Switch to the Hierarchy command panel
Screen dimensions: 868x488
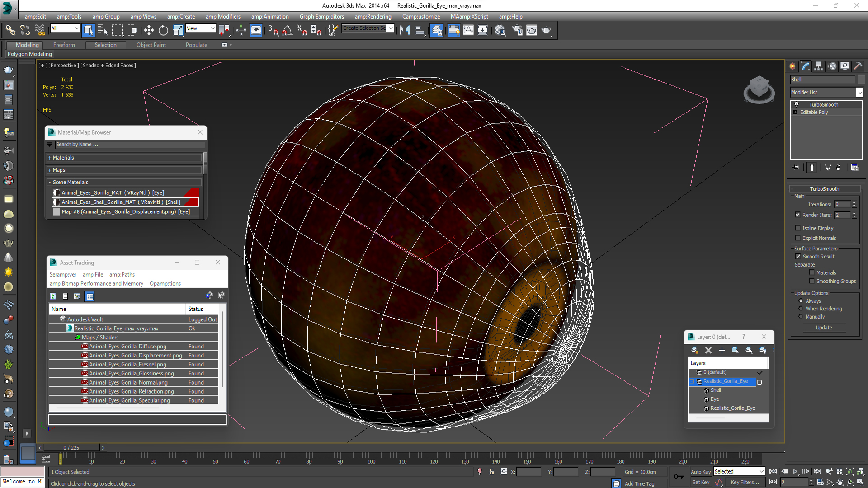(x=818, y=66)
